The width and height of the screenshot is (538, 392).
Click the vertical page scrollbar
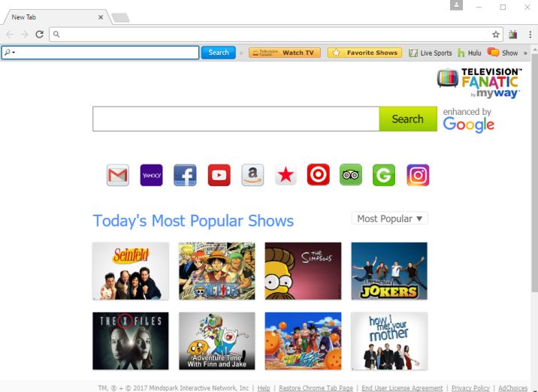[534, 173]
